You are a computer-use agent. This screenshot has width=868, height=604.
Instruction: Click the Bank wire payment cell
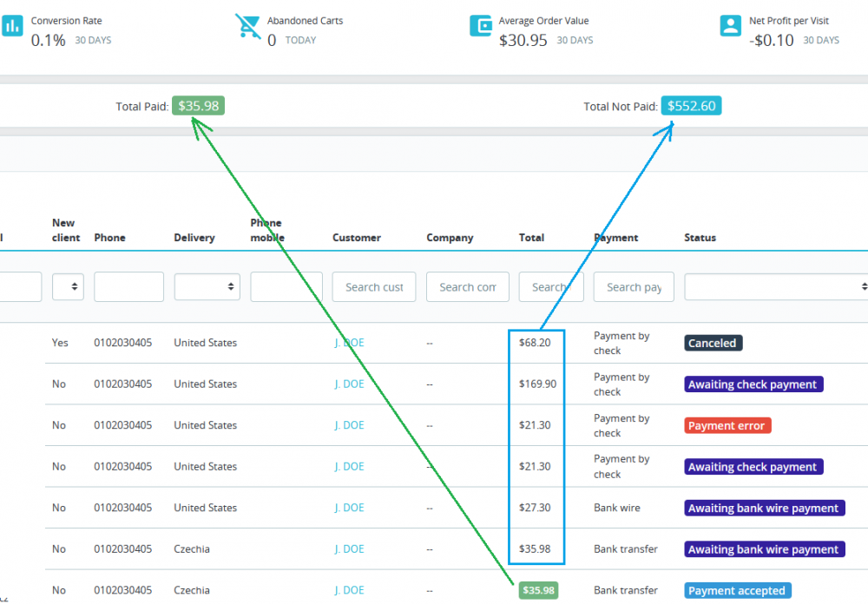(617, 508)
